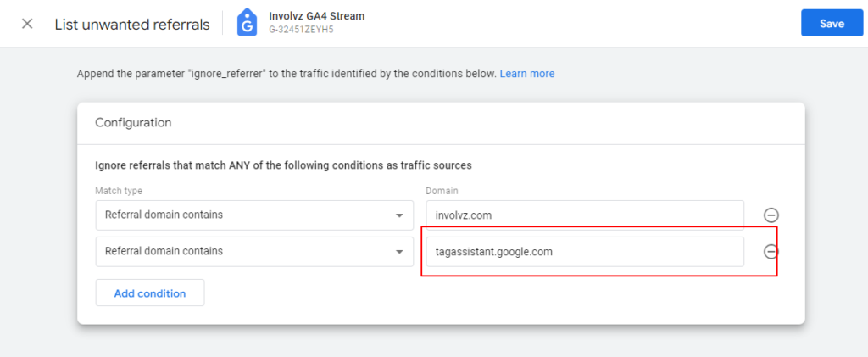Close the List unwanted referrals panel

tap(27, 25)
